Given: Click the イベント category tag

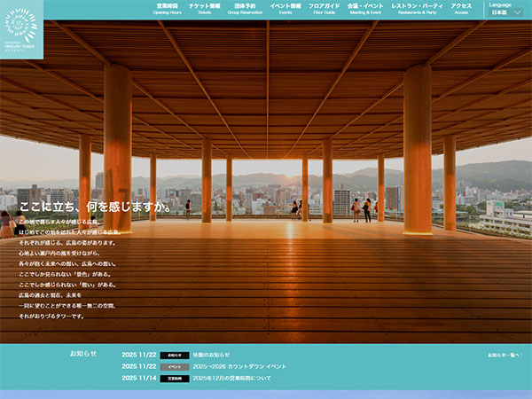Looking at the screenshot, I should 175,366.
